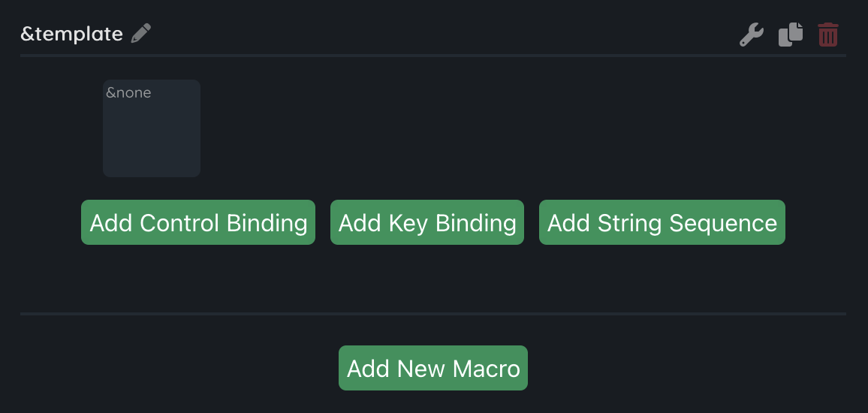Image resolution: width=868 pixels, height=413 pixels.
Task: Select the &none binding tile
Action: coord(152,128)
